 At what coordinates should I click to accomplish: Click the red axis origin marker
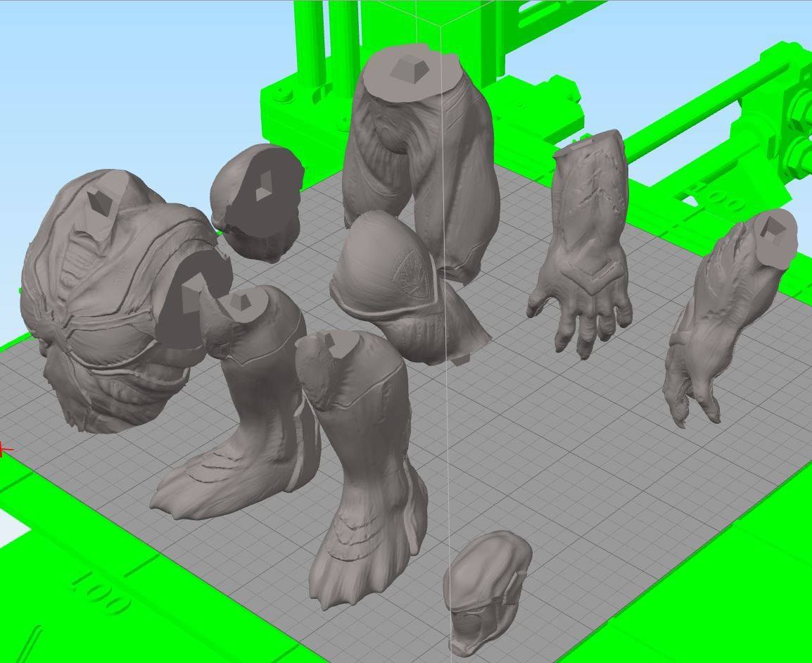[3, 449]
